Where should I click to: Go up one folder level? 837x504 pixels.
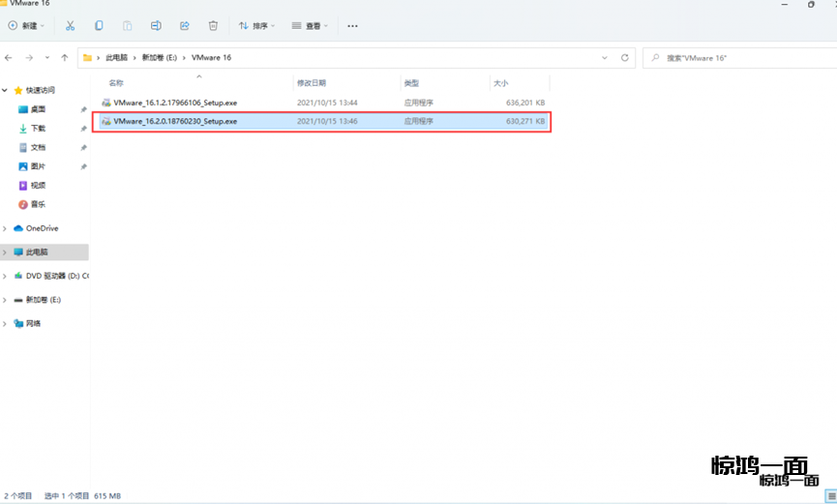point(66,58)
